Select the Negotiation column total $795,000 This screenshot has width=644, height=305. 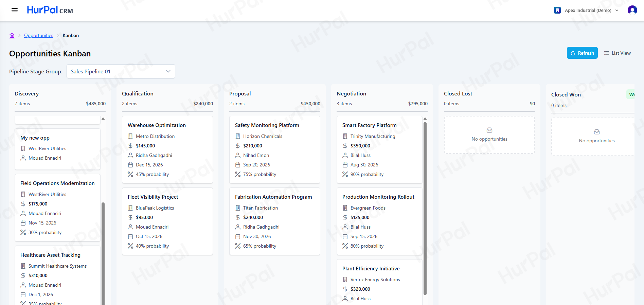(x=418, y=104)
